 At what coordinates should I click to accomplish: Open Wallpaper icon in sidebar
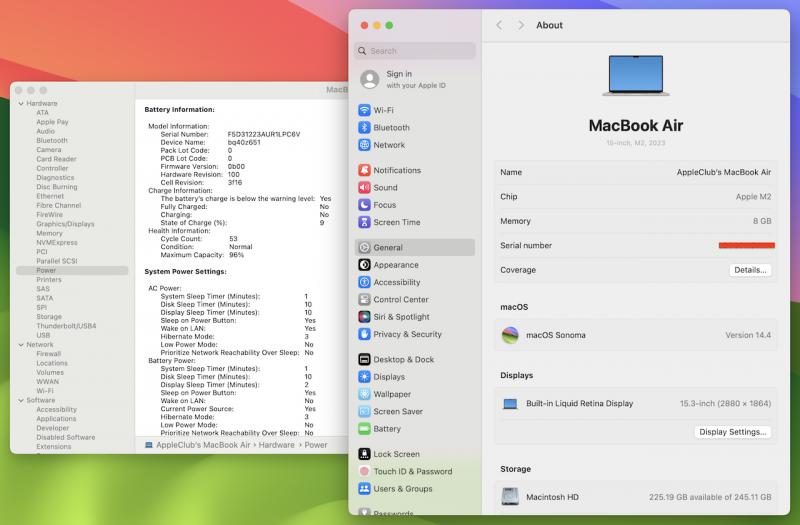364,394
